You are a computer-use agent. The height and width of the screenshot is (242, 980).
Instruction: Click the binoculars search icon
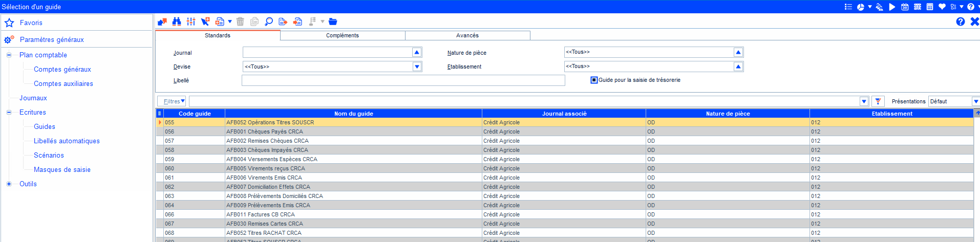point(177,21)
